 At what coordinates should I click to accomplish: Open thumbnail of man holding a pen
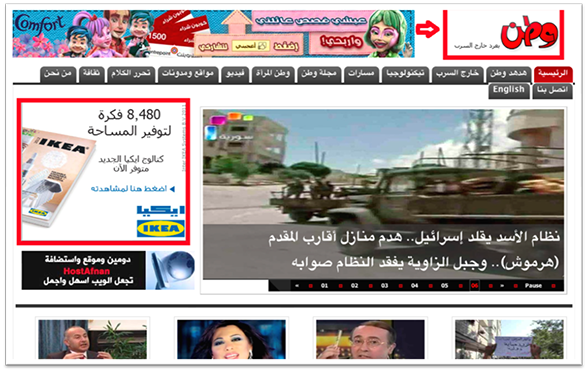click(x=370, y=339)
